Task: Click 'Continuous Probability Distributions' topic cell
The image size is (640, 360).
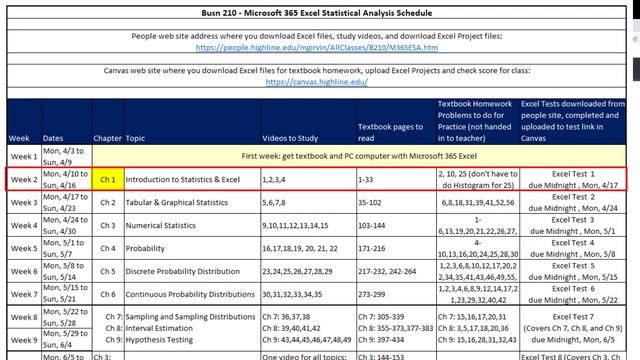Action: click(x=192, y=294)
